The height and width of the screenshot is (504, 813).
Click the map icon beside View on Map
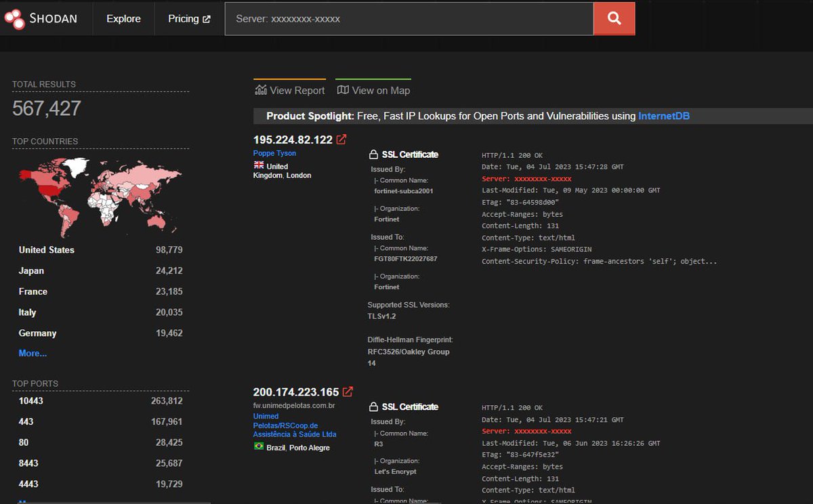[343, 89]
